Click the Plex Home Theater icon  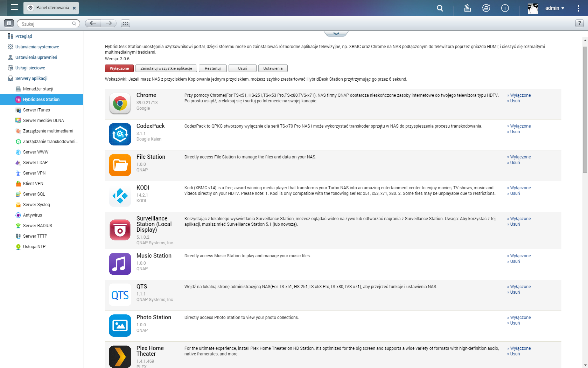coord(120,356)
